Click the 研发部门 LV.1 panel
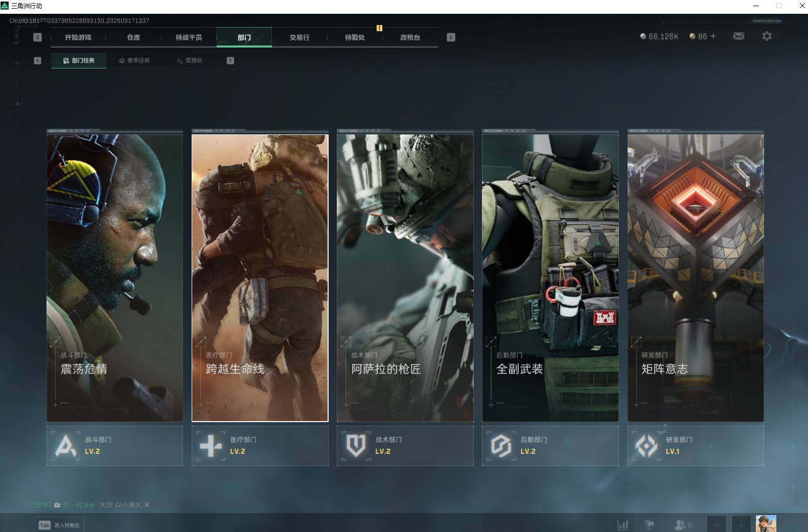This screenshot has width=808, height=532. pos(696,446)
